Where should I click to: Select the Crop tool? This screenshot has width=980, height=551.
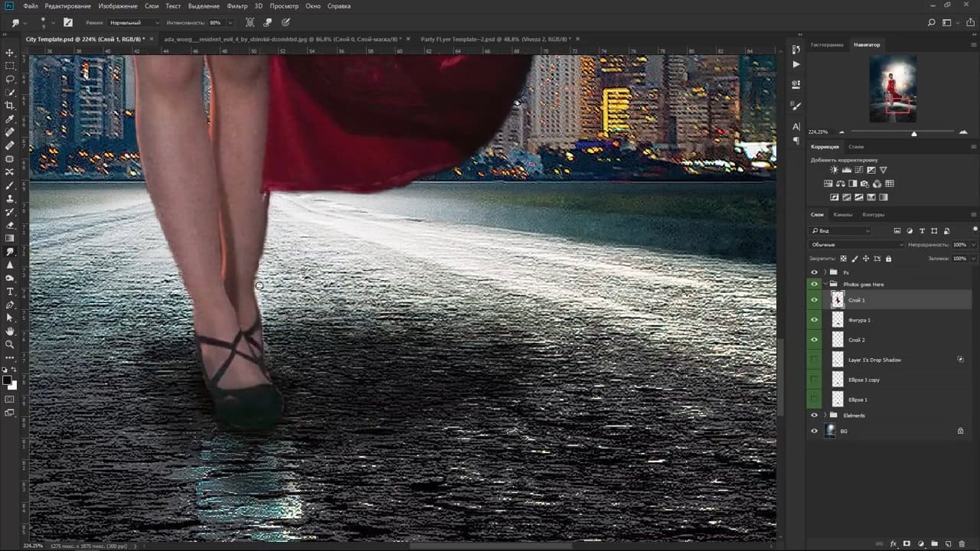click(x=10, y=106)
